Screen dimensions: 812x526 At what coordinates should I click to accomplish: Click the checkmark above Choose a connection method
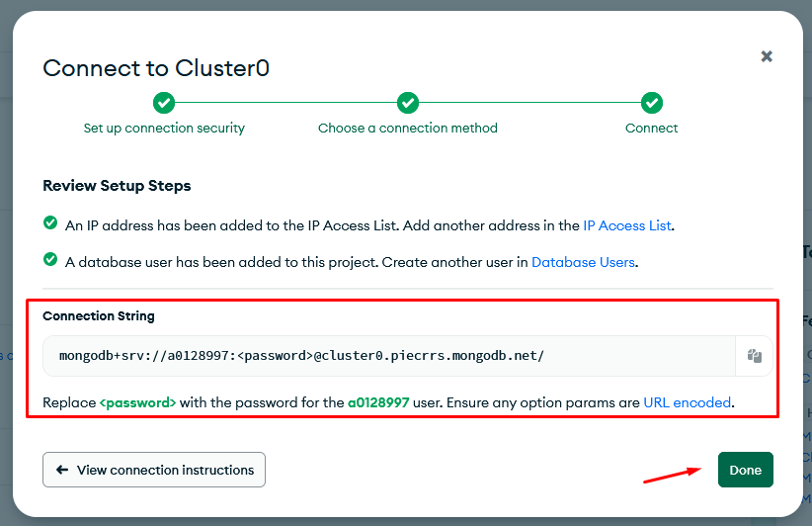point(408,103)
